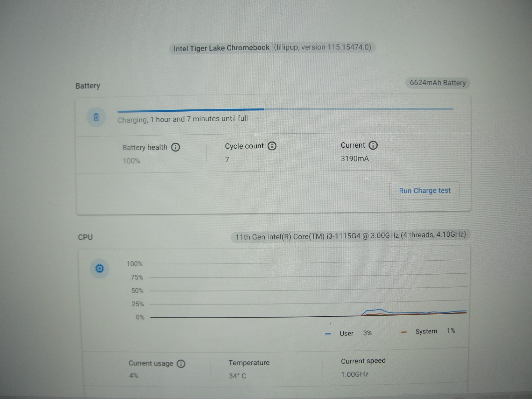Screen dimensions: 532x399
Task: Click the '(lillipup, version 115.15474.0)' text
Action: [323, 47]
